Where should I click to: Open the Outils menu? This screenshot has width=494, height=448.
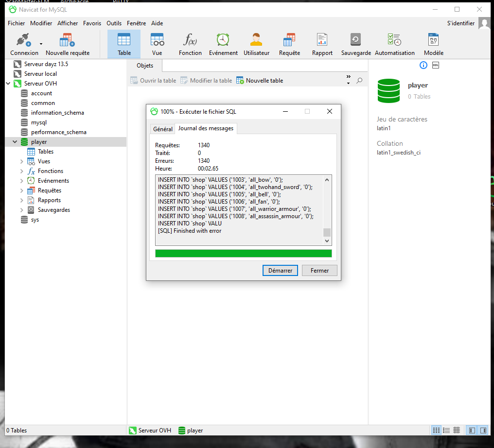(114, 23)
